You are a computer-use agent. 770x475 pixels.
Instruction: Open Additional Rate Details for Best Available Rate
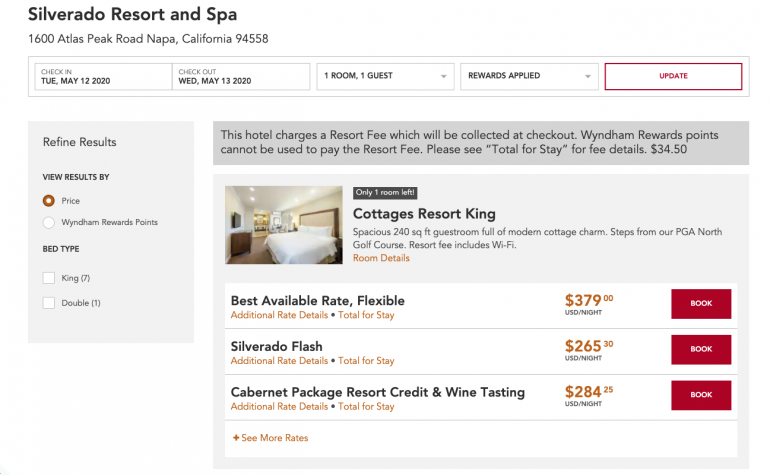pos(279,315)
